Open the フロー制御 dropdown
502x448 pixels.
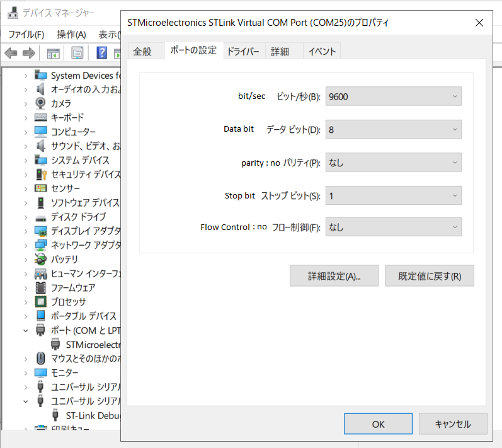(394, 227)
